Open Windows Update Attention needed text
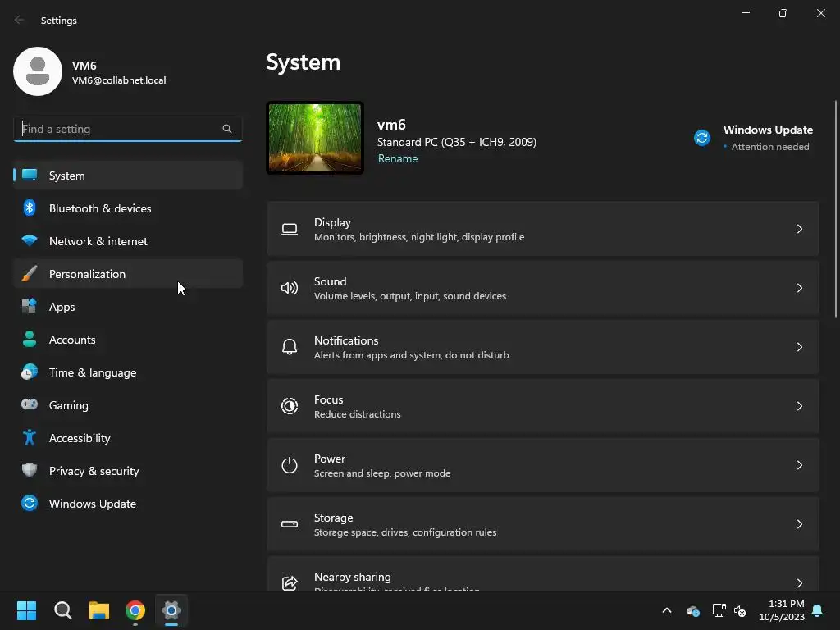 click(769, 147)
